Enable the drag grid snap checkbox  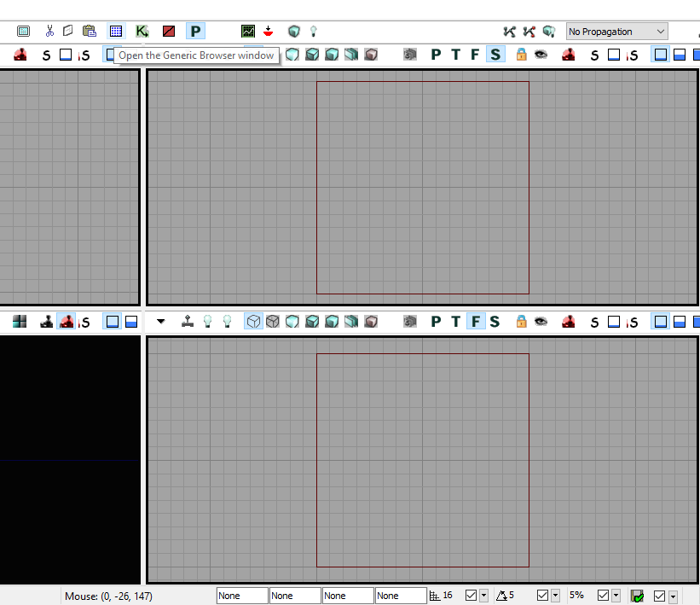click(x=471, y=596)
